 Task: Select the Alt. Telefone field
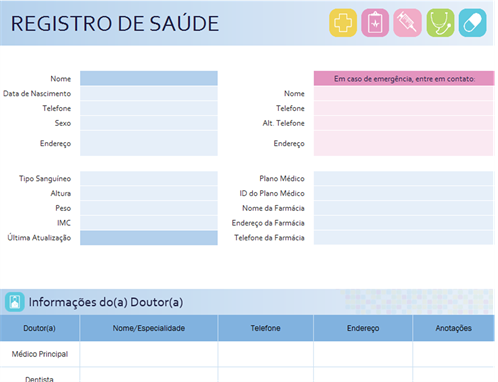[x=403, y=123]
